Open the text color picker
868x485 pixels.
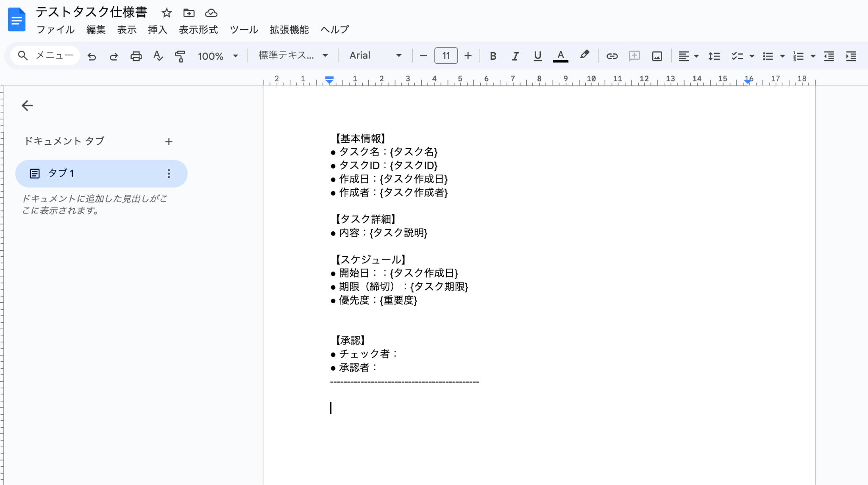(560, 56)
